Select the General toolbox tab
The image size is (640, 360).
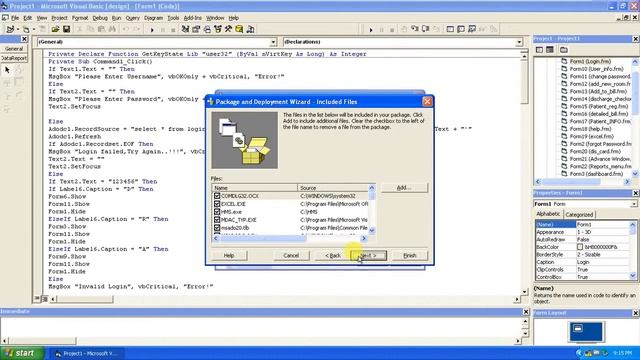pos(14,49)
